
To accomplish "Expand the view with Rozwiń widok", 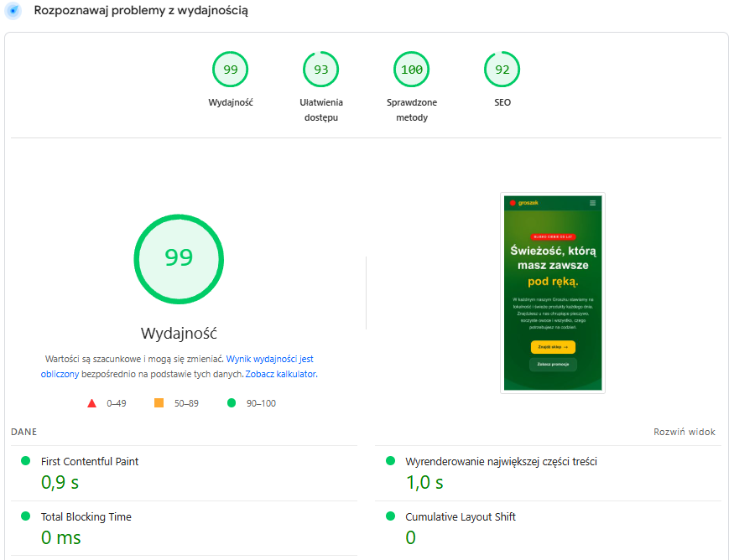I will [x=685, y=432].
